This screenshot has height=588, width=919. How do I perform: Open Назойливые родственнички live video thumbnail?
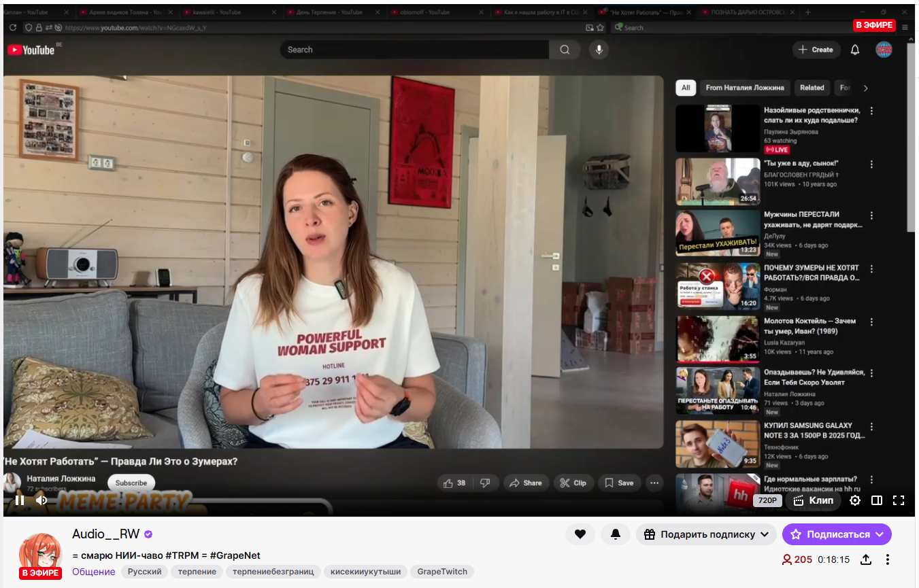coord(718,128)
